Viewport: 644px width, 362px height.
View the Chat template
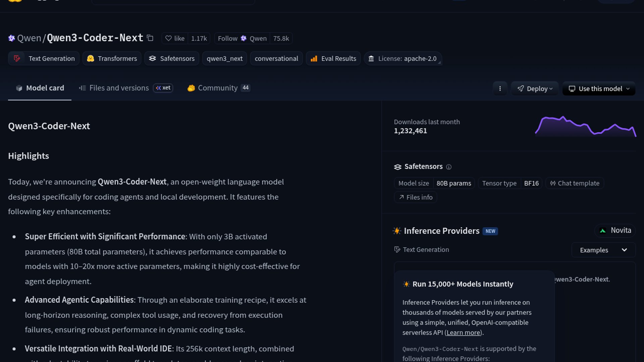[575, 183]
